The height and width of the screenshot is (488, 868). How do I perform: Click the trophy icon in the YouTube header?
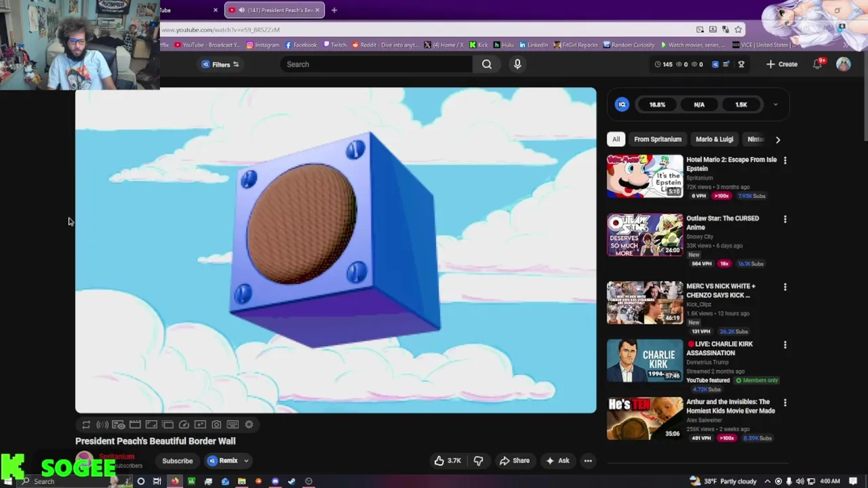pos(741,64)
